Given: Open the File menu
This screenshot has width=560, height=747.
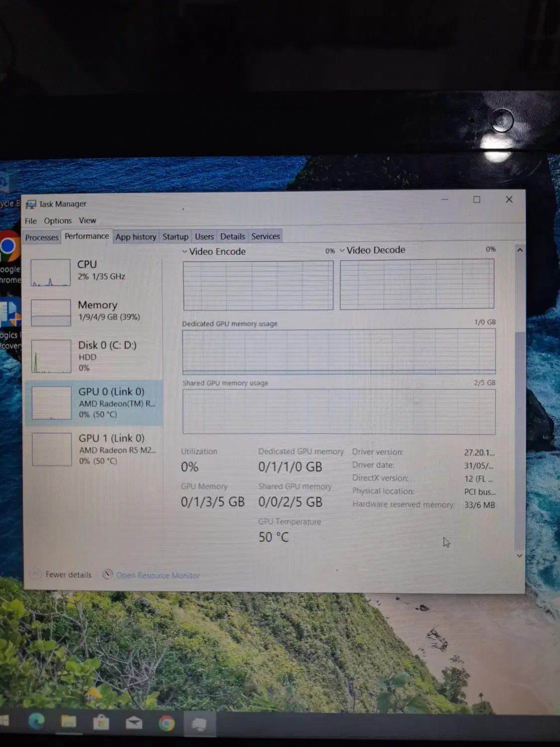Looking at the screenshot, I should 31,221.
